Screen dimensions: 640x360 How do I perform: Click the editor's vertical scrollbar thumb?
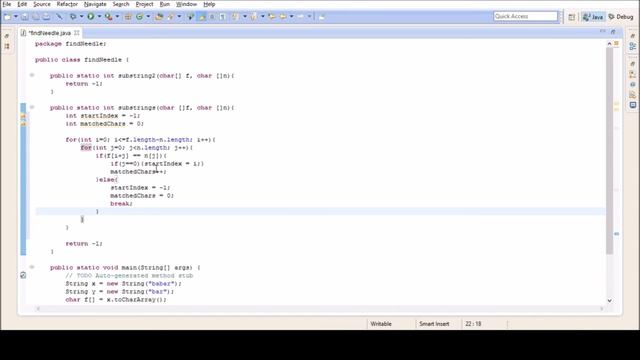(609, 151)
